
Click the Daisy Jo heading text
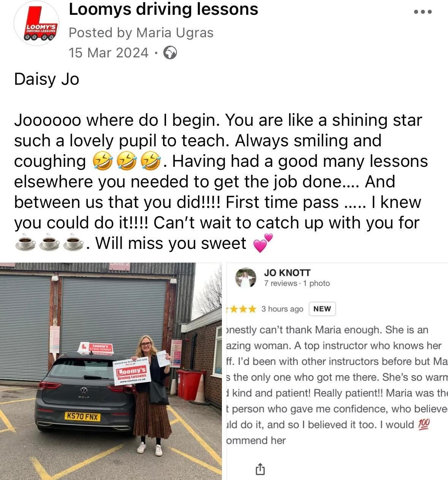tap(47, 79)
